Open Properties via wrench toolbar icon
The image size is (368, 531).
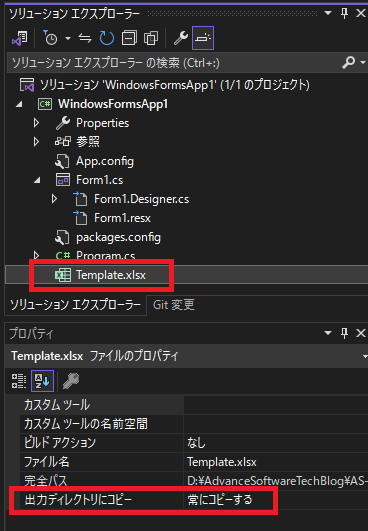pyautogui.click(x=181, y=38)
